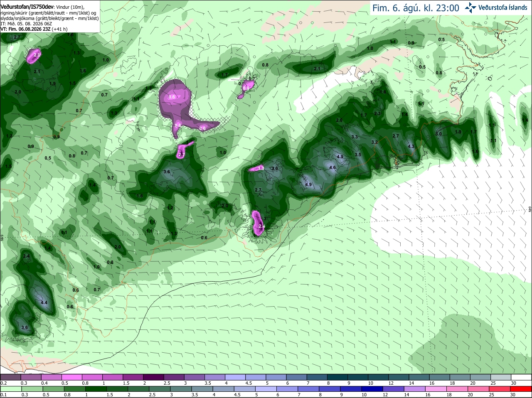
Task: Click the 4.3 rainfall value label
Action: (411, 147)
